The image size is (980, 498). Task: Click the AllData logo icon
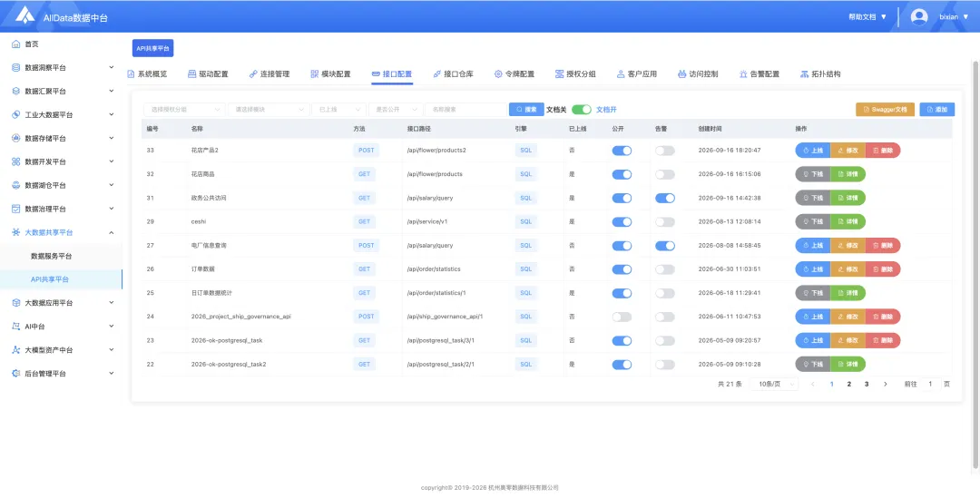tap(25, 15)
